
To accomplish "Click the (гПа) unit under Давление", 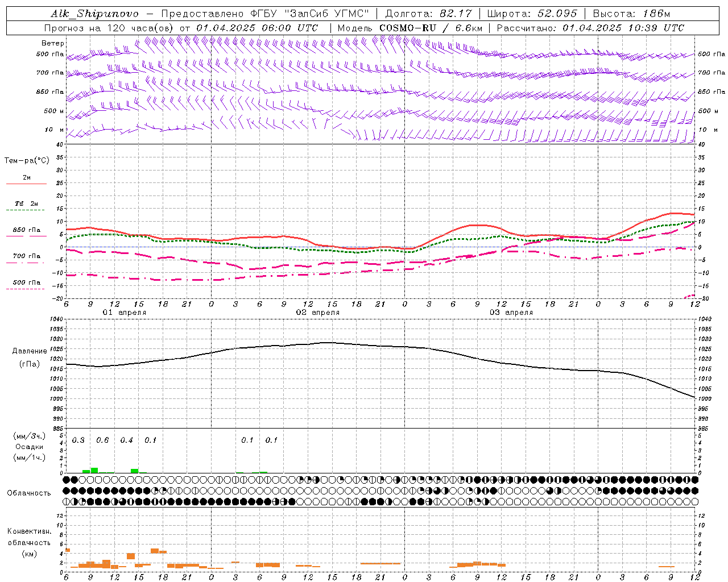I will (x=30, y=364).
